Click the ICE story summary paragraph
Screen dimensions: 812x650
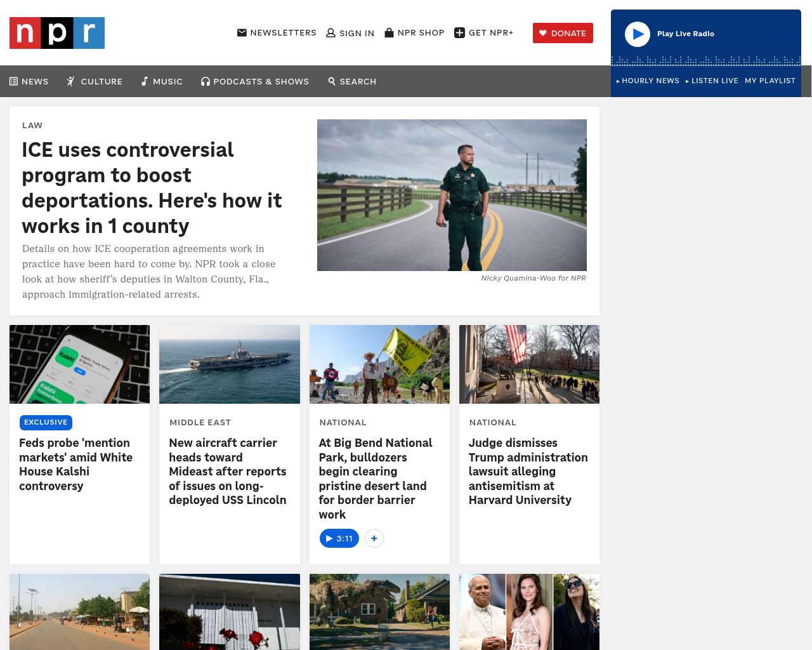[149, 272]
